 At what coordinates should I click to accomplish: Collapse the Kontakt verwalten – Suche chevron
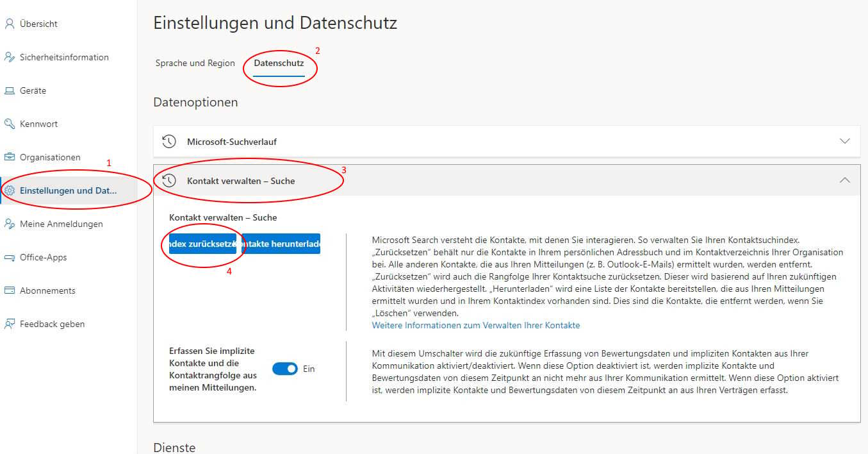point(844,181)
